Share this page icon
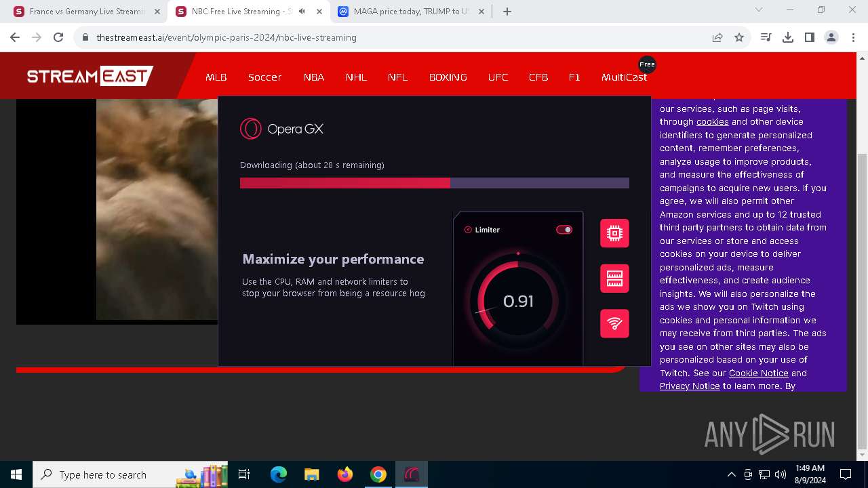 point(717,37)
